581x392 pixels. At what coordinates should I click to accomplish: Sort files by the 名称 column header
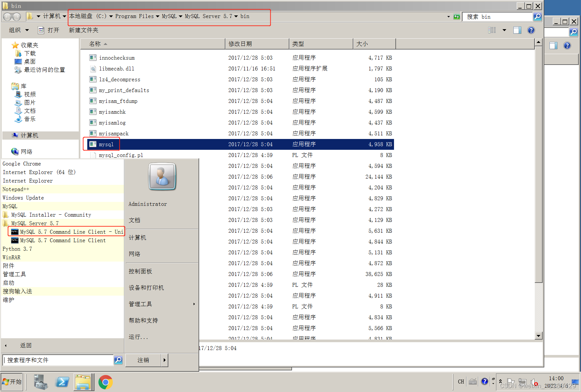(153, 44)
